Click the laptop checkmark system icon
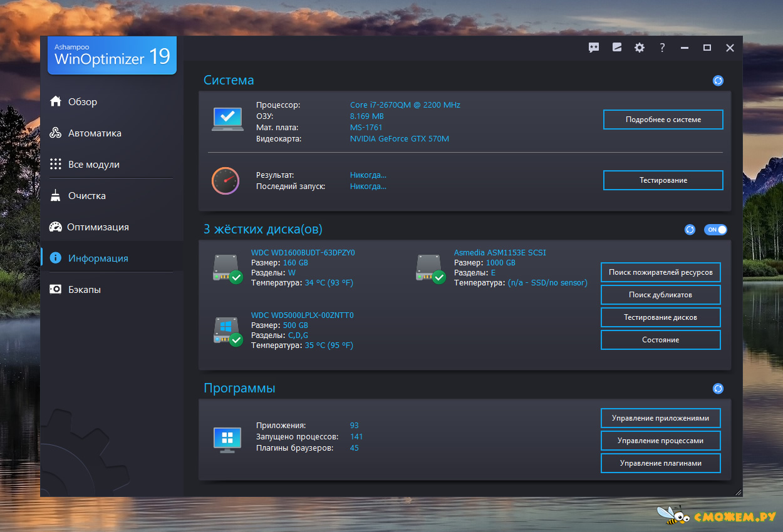 click(x=227, y=119)
